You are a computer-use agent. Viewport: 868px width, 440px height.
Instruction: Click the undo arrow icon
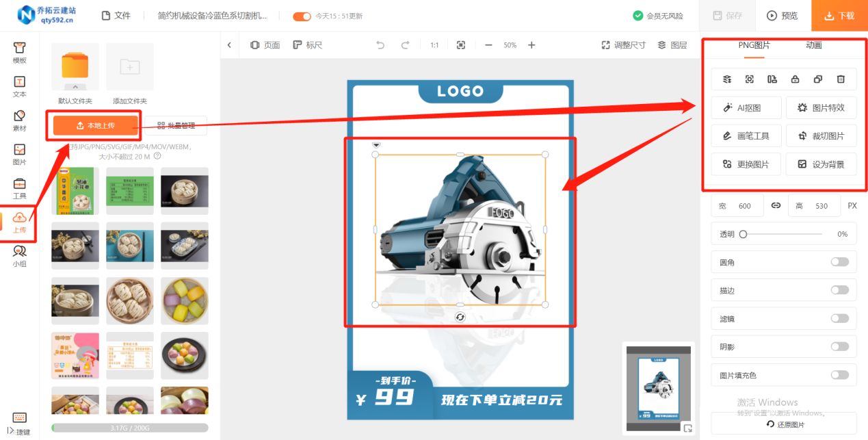tap(380, 44)
